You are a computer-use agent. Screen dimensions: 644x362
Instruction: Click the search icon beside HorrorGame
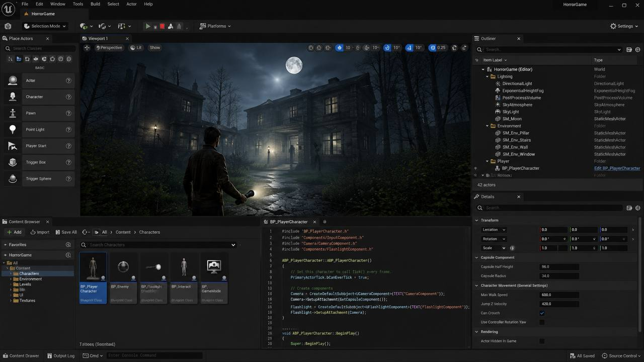pyautogui.click(x=68, y=255)
